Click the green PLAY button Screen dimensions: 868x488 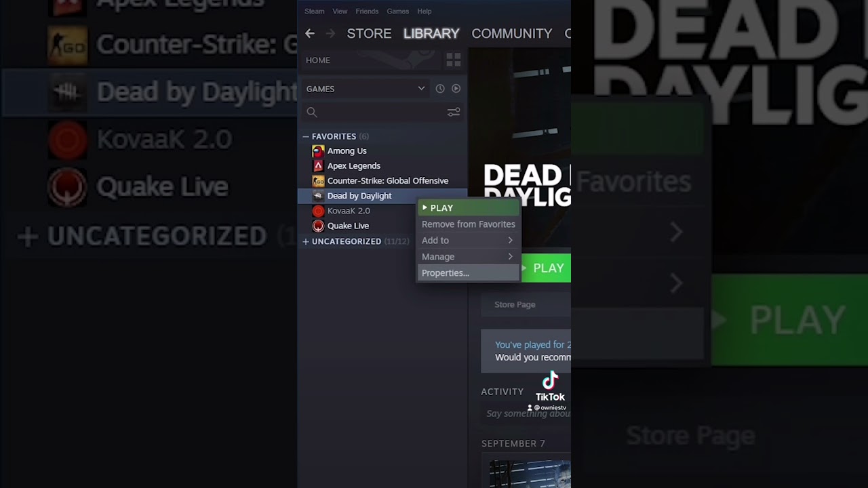tap(546, 268)
